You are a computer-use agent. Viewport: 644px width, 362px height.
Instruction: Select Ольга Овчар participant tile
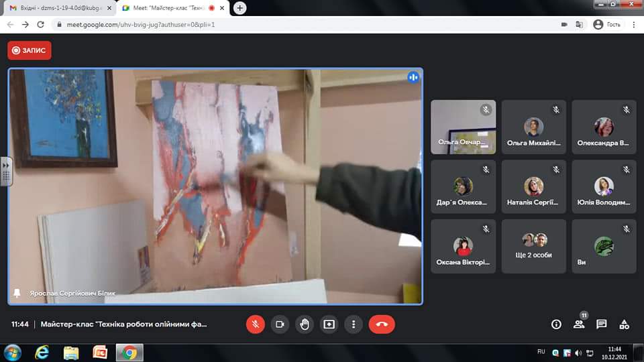464,127
